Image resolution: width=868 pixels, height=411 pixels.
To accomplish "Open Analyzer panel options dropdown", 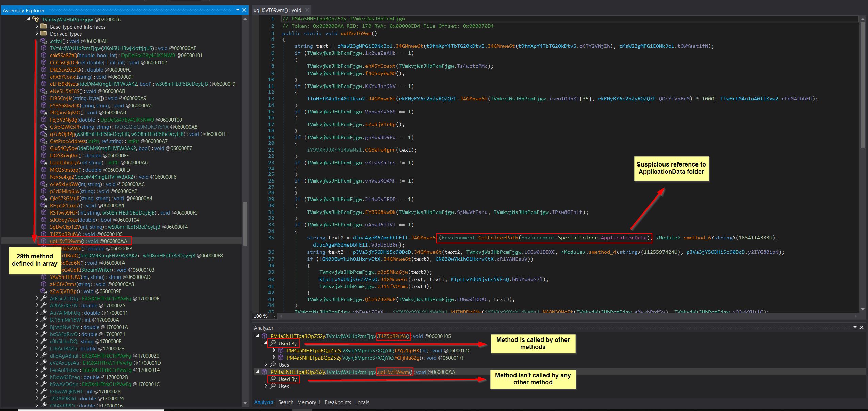I will tap(855, 327).
